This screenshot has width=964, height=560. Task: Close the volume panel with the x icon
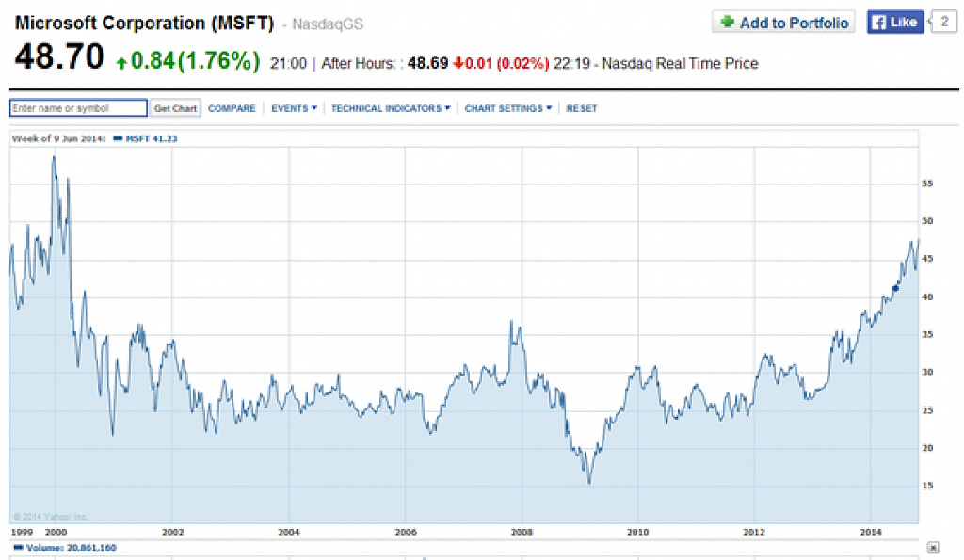933,547
